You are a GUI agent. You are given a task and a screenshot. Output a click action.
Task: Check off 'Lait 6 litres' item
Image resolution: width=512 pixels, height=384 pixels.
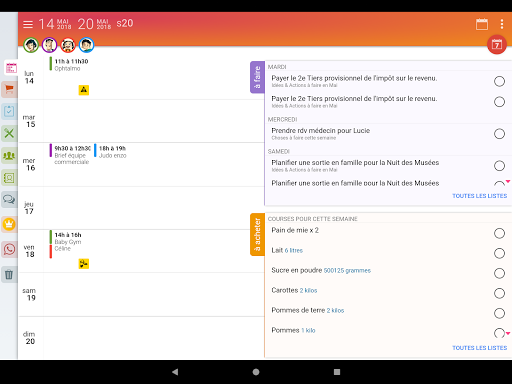click(499, 253)
